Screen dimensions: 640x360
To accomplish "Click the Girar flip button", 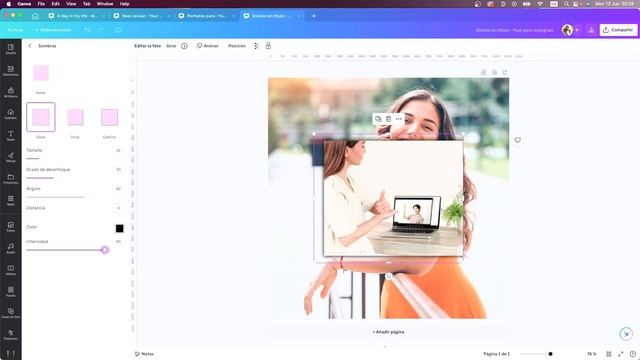I will (x=171, y=46).
